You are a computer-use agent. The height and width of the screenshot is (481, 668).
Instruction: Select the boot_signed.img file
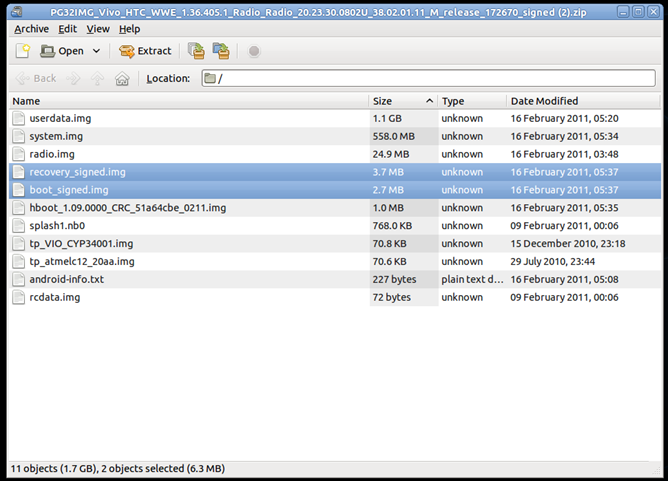pos(335,190)
